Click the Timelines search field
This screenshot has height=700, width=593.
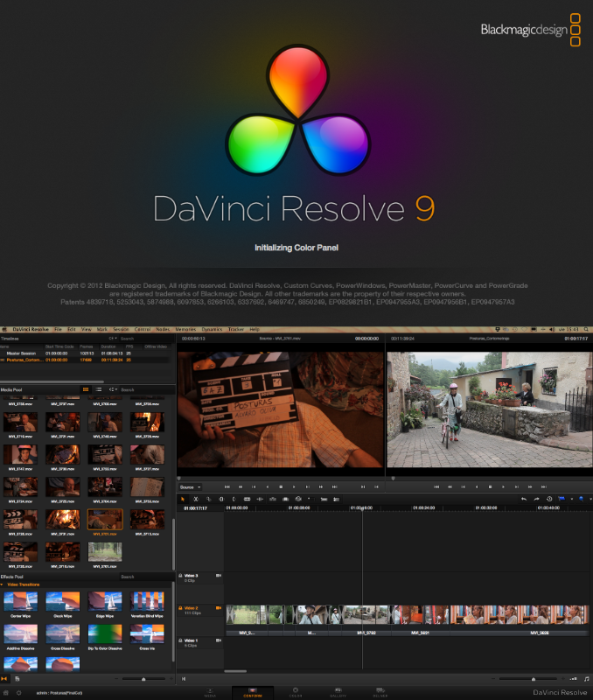click(145, 339)
